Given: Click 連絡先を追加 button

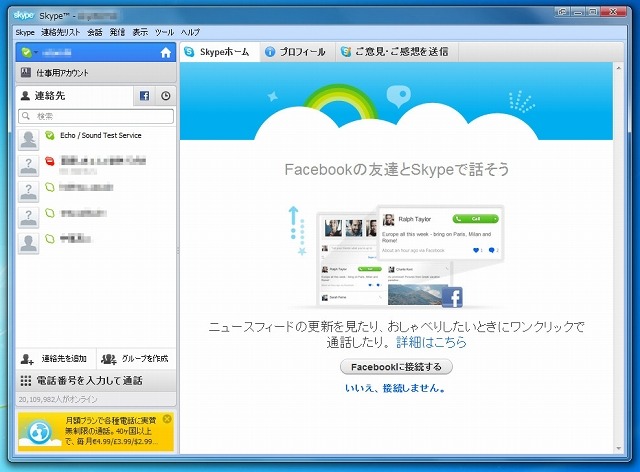Looking at the screenshot, I should [x=56, y=359].
